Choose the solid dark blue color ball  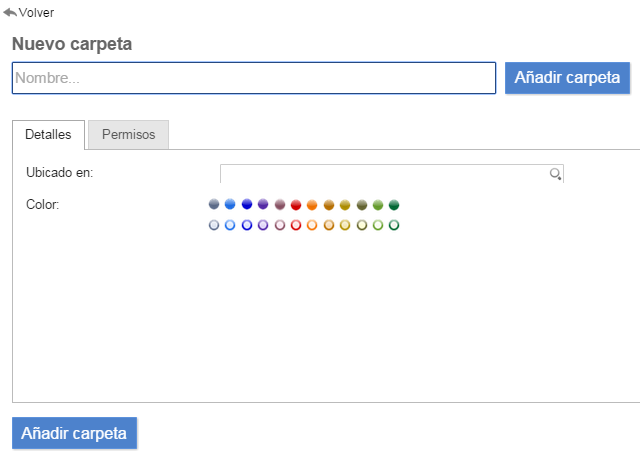247,205
